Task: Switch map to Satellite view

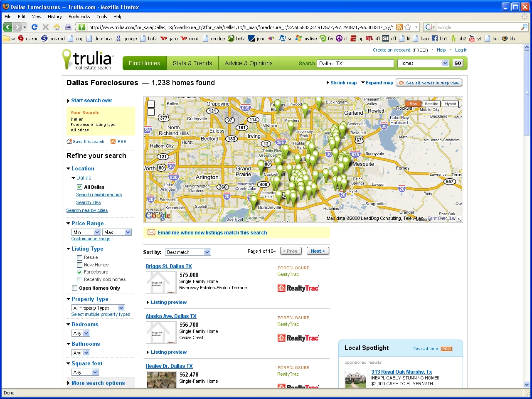Action: [x=431, y=104]
